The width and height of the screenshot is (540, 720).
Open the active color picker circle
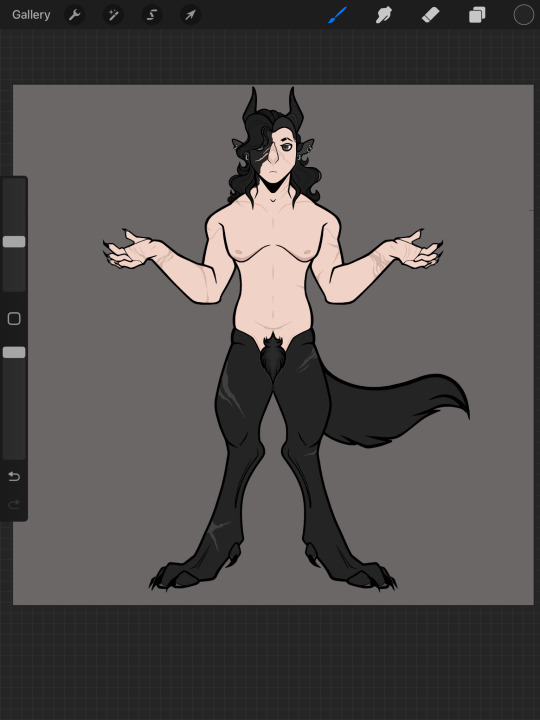point(523,15)
